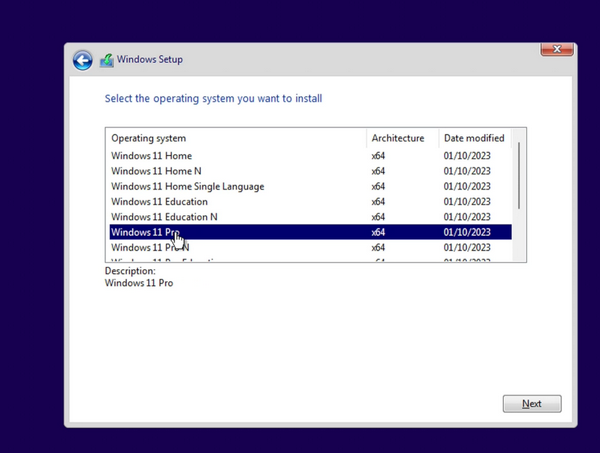Select Windows 11 Education edition
The width and height of the screenshot is (600, 453).
tap(159, 202)
